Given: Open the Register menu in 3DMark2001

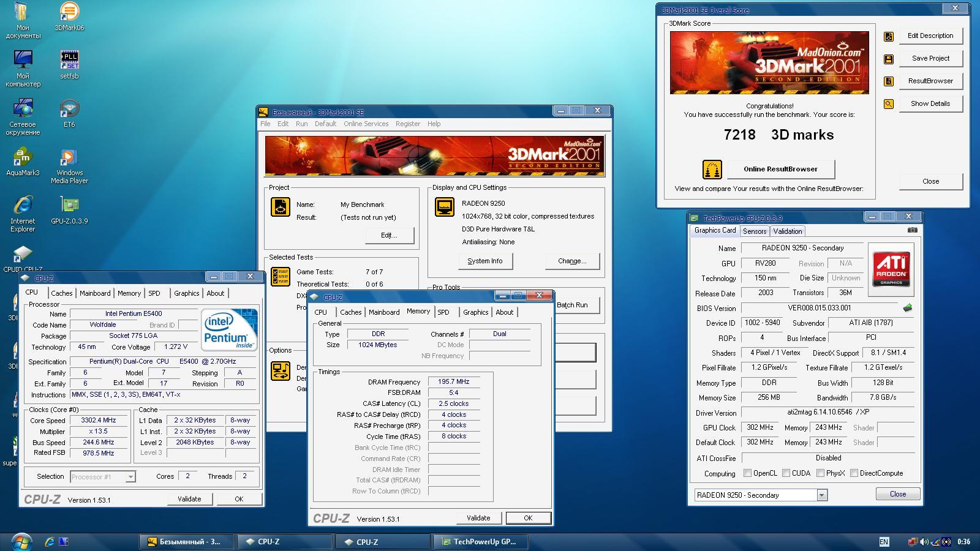Looking at the screenshot, I should click(x=408, y=124).
